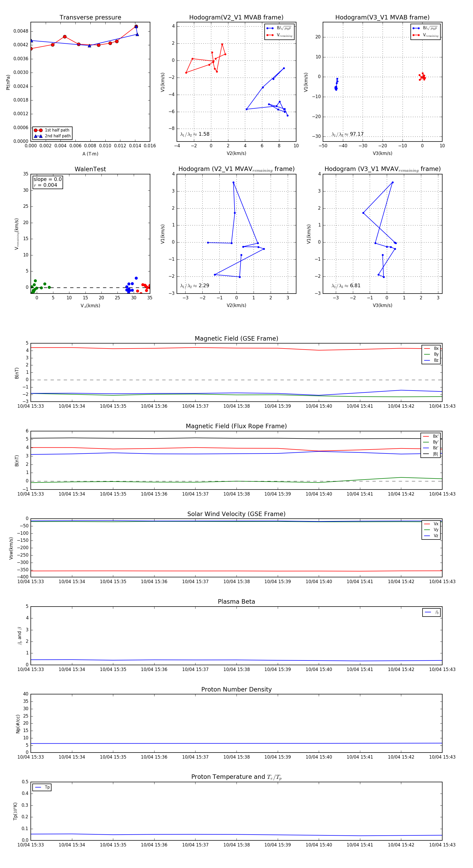
Task: Click the 'V_A(km/s)' axis label in WalenTest
Action: [90, 306]
